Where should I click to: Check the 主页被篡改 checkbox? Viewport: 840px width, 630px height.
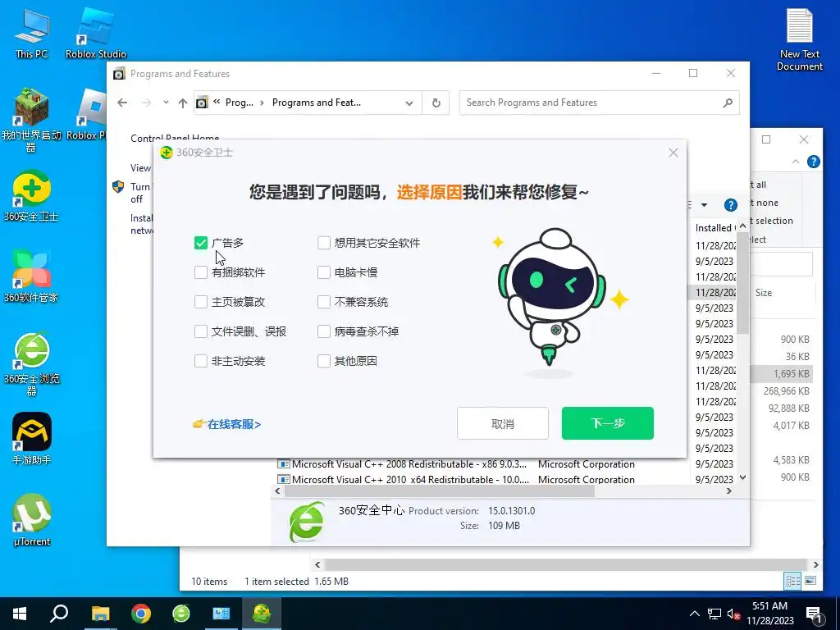pos(201,302)
